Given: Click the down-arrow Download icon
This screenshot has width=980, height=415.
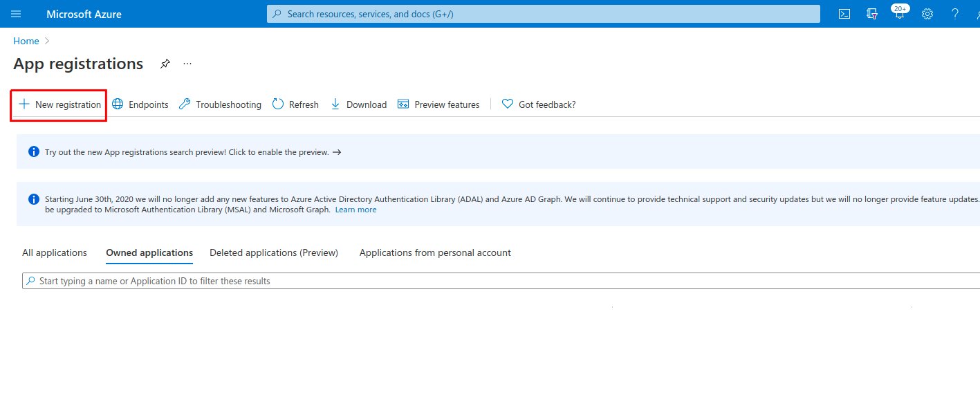Looking at the screenshot, I should point(335,104).
